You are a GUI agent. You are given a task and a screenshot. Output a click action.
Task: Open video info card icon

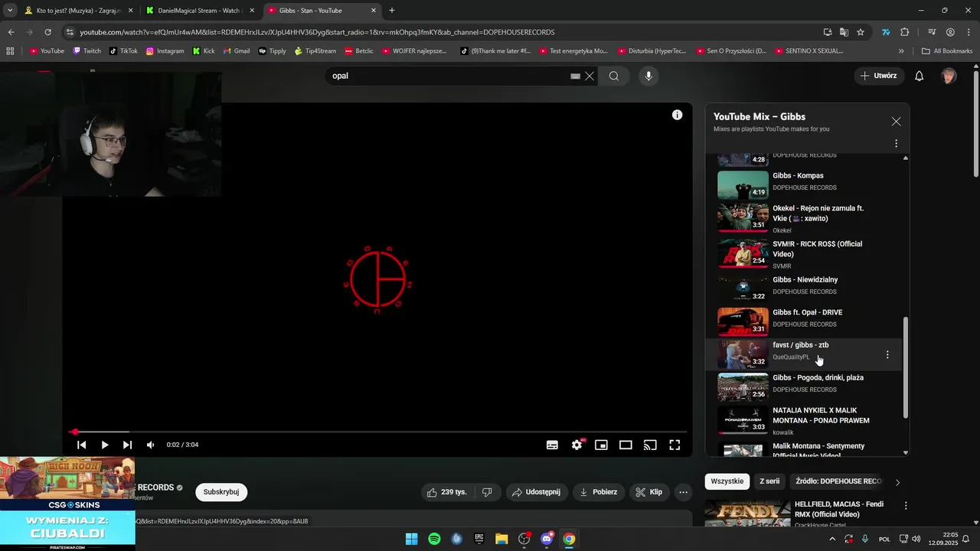(x=678, y=115)
